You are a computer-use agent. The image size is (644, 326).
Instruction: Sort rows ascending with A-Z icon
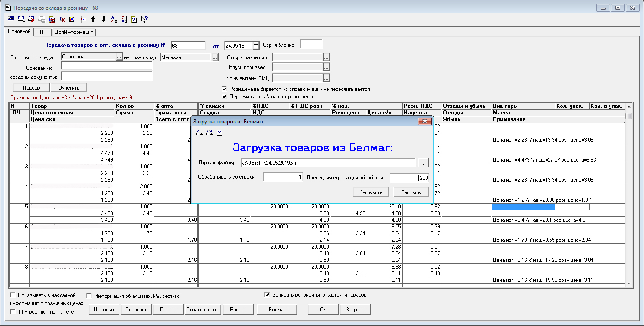[x=114, y=19]
